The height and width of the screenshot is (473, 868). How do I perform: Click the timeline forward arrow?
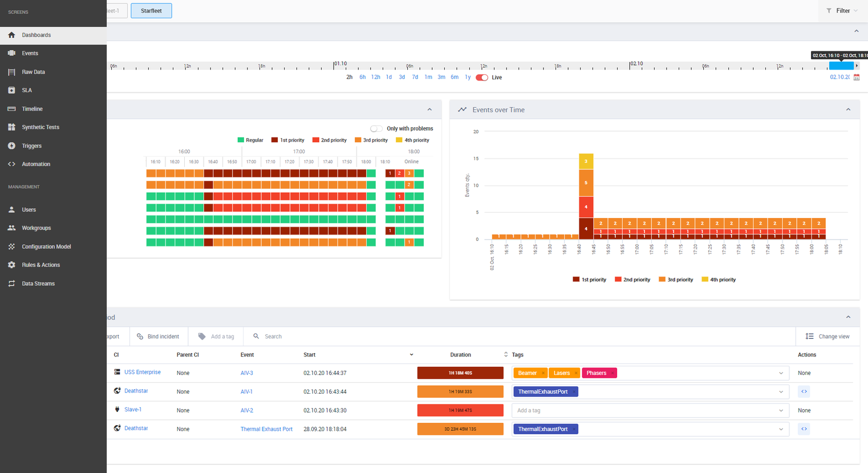pyautogui.click(x=857, y=66)
